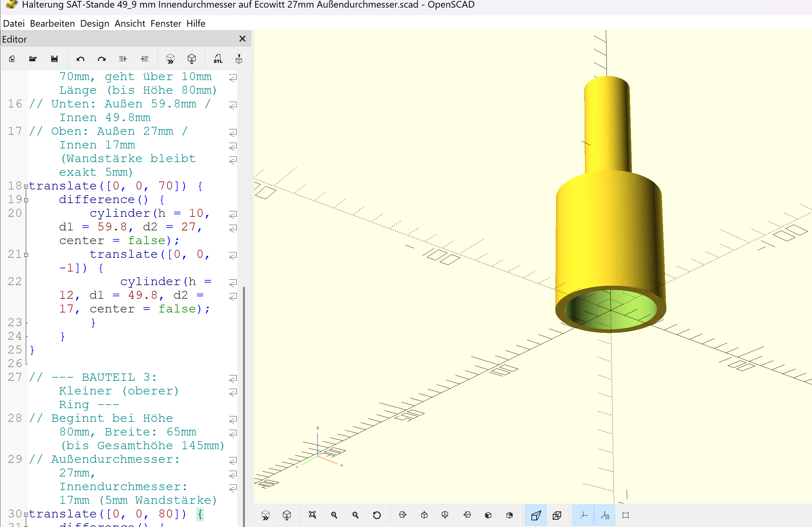Toggle Orthogonal projection mode
Image resolution: width=812 pixels, height=527 pixels.
(557, 515)
